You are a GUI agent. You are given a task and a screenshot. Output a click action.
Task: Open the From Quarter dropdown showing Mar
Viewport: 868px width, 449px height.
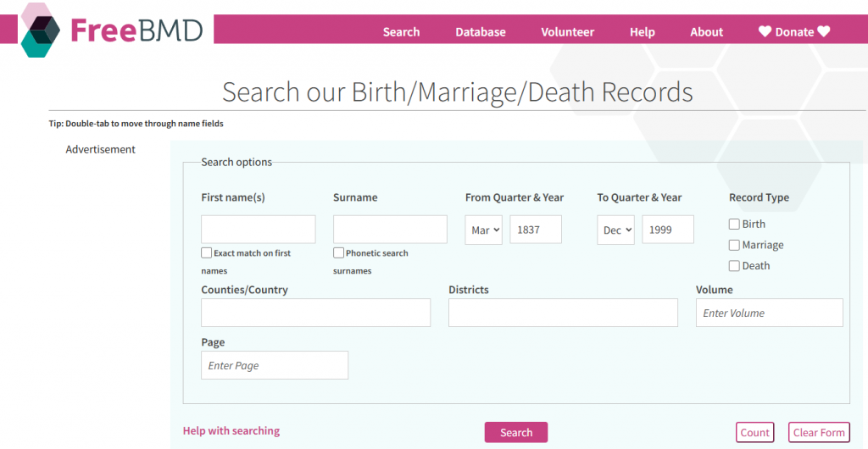(x=484, y=230)
